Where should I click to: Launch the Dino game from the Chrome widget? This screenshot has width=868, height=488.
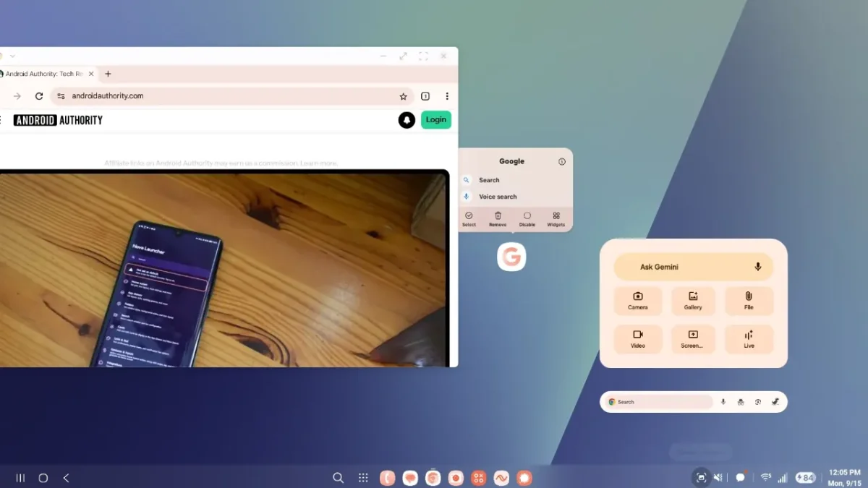(x=775, y=401)
